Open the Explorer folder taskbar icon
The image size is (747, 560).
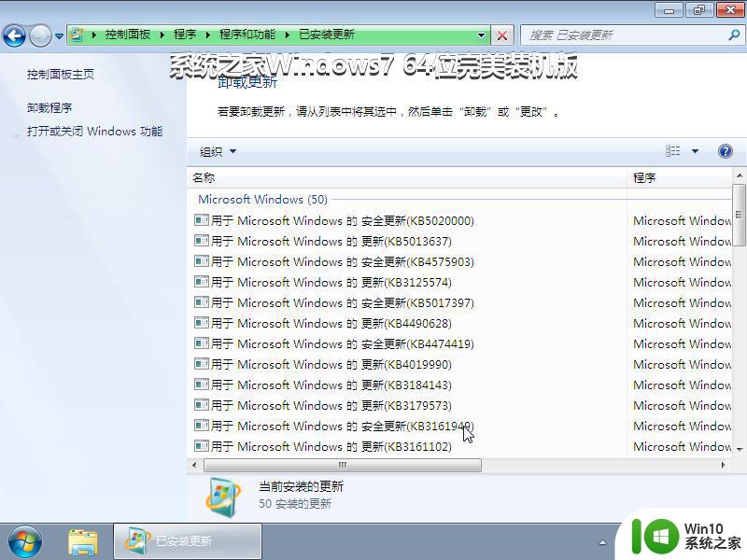click(x=83, y=540)
